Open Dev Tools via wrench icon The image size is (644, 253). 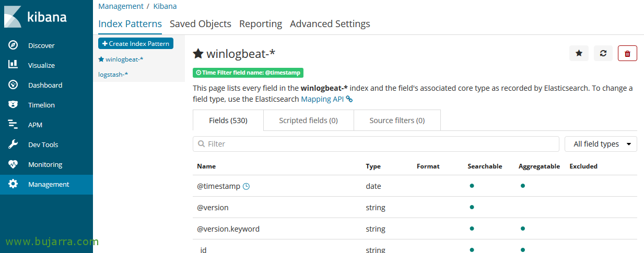pyautogui.click(x=13, y=144)
